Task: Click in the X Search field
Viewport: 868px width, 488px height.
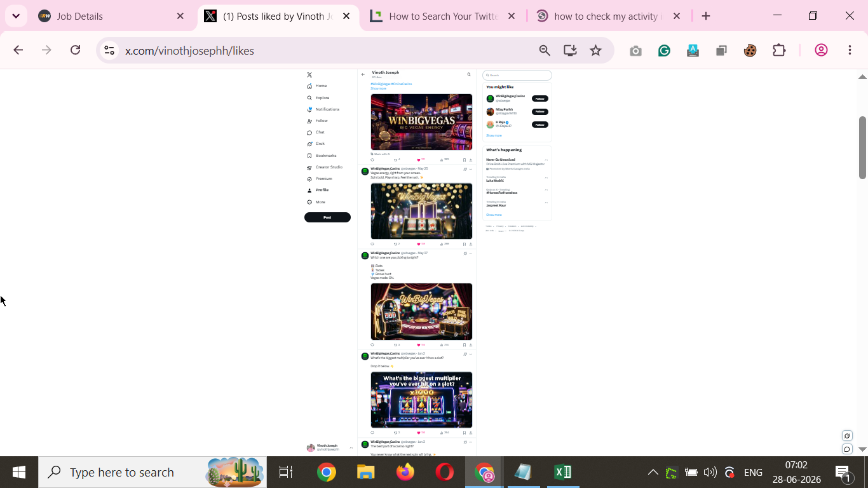Action: coord(517,75)
